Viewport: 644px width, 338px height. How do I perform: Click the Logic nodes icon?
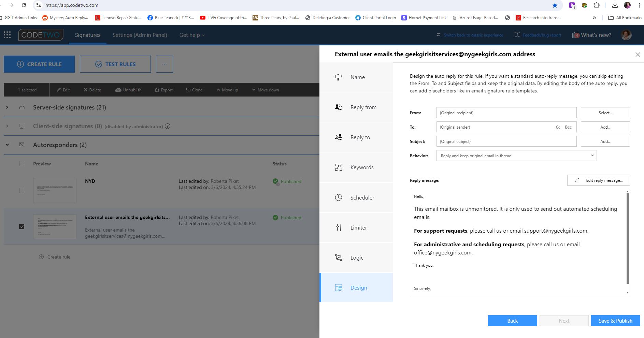pos(338,258)
